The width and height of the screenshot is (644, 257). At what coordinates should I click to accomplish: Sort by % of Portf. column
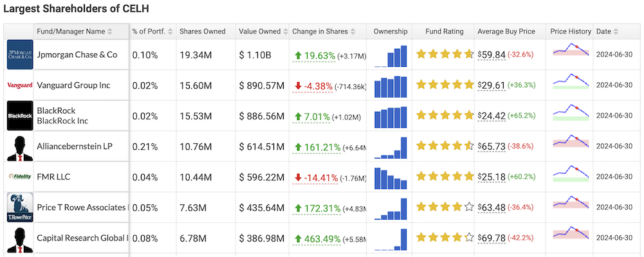[x=152, y=31]
